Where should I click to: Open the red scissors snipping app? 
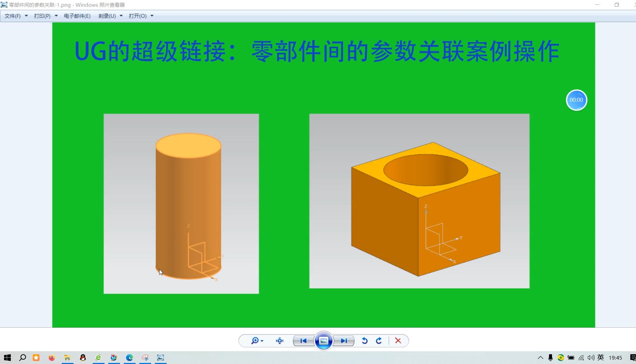[145, 358]
